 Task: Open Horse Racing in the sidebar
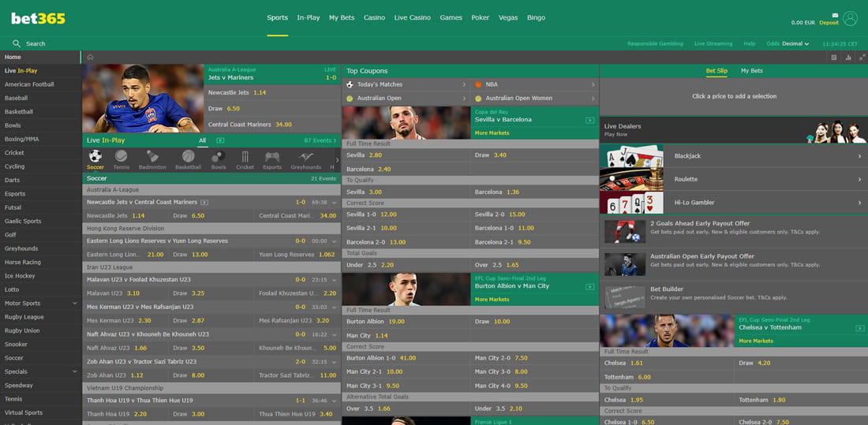coord(23,263)
